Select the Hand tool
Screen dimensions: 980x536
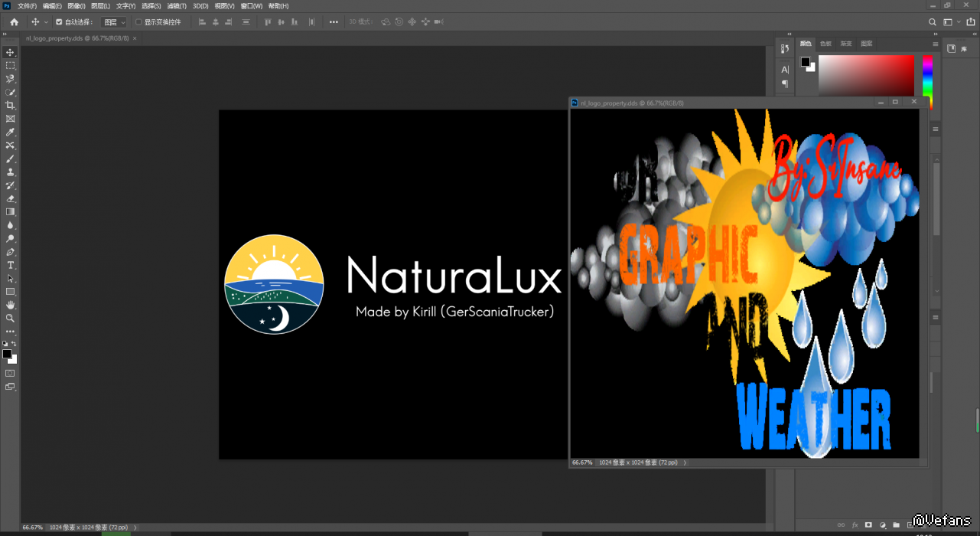10,305
